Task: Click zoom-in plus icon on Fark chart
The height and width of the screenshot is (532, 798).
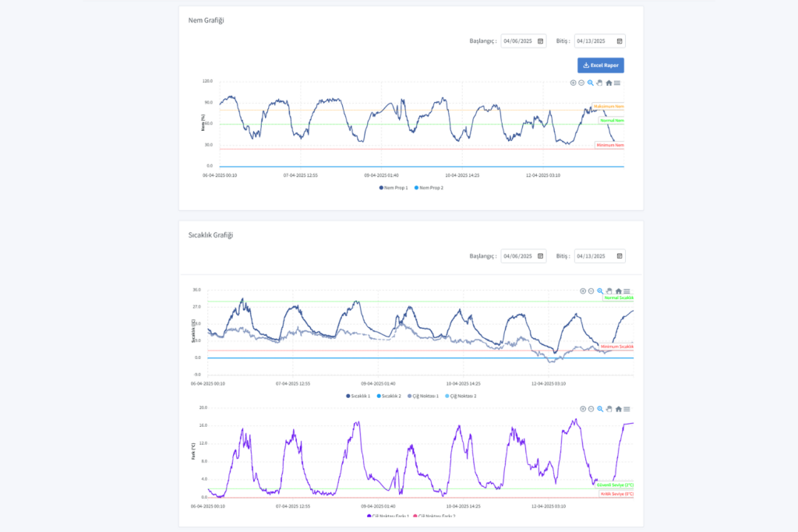Action: 582,408
